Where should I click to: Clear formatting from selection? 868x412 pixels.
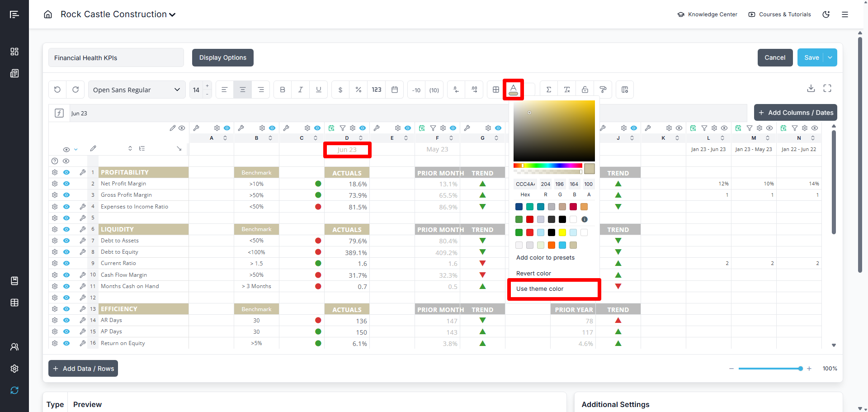[x=567, y=90]
